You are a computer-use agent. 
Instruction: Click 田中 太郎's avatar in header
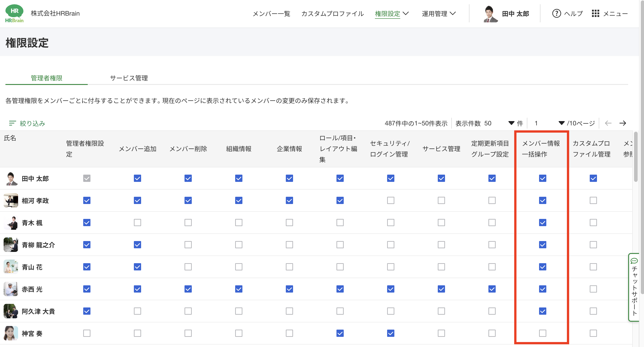pyautogui.click(x=490, y=14)
